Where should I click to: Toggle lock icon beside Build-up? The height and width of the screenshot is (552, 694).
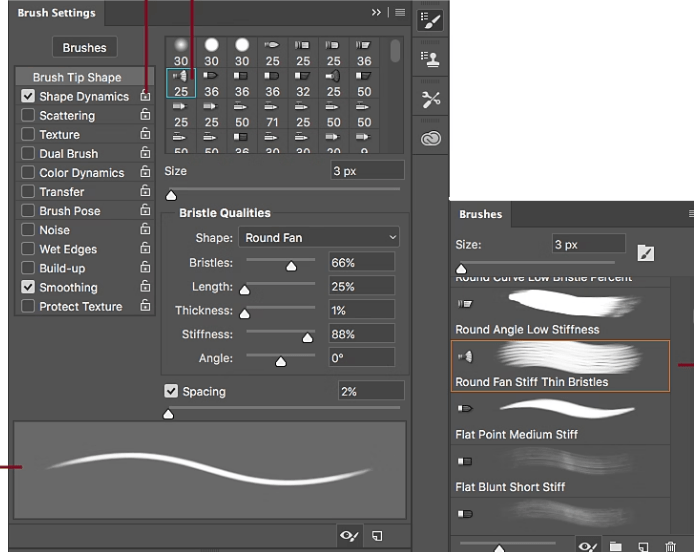pos(145,267)
